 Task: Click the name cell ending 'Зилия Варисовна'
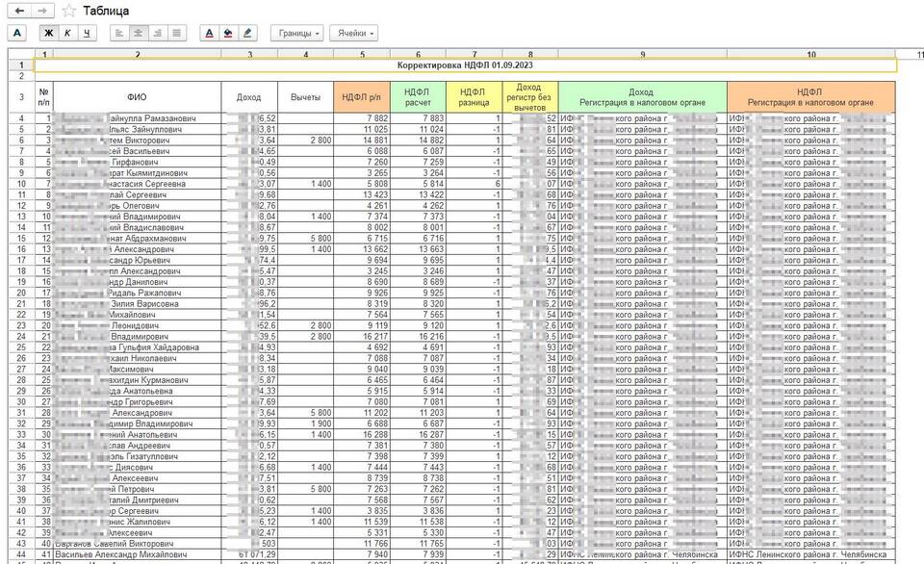pos(137,303)
